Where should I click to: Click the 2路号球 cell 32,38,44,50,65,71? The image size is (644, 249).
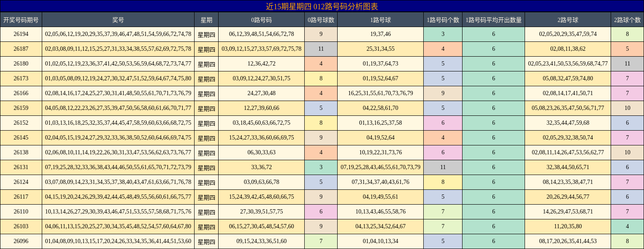(568, 167)
